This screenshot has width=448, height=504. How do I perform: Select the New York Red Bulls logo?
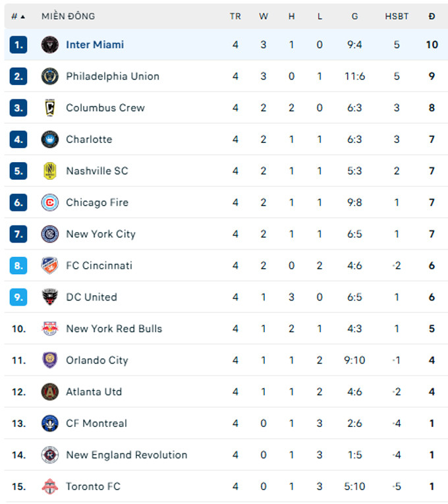[x=50, y=329]
